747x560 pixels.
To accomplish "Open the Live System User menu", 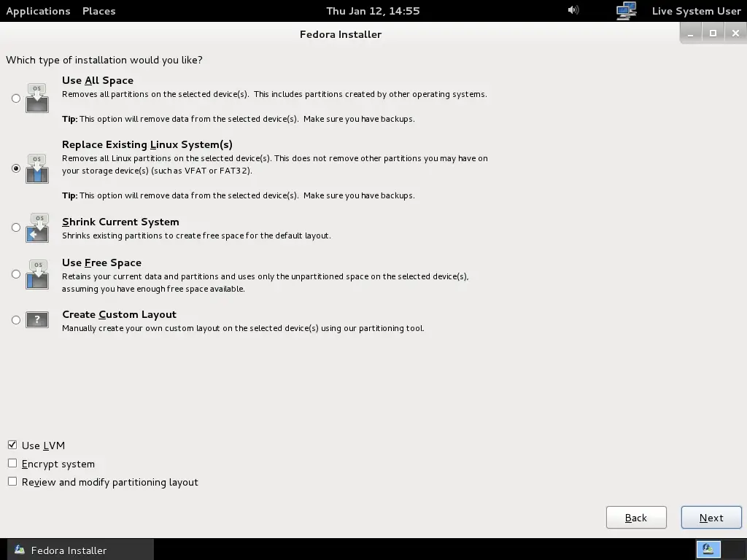I will (696, 11).
